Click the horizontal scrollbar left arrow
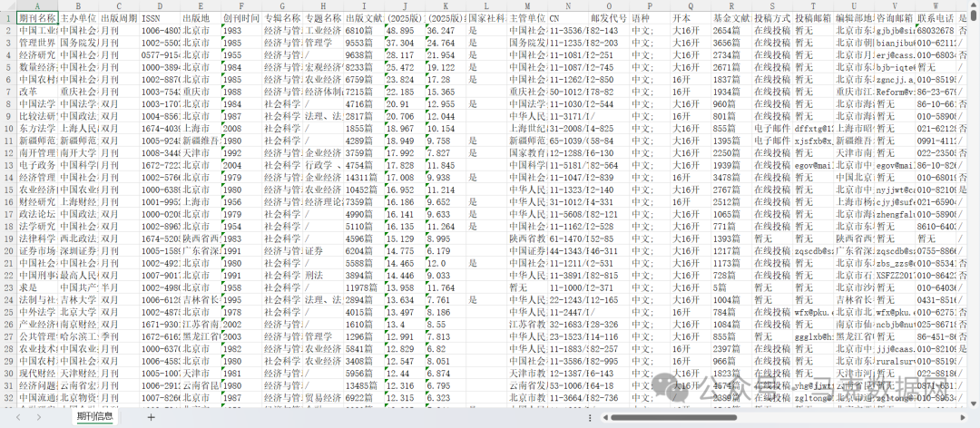 tap(604, 417)
